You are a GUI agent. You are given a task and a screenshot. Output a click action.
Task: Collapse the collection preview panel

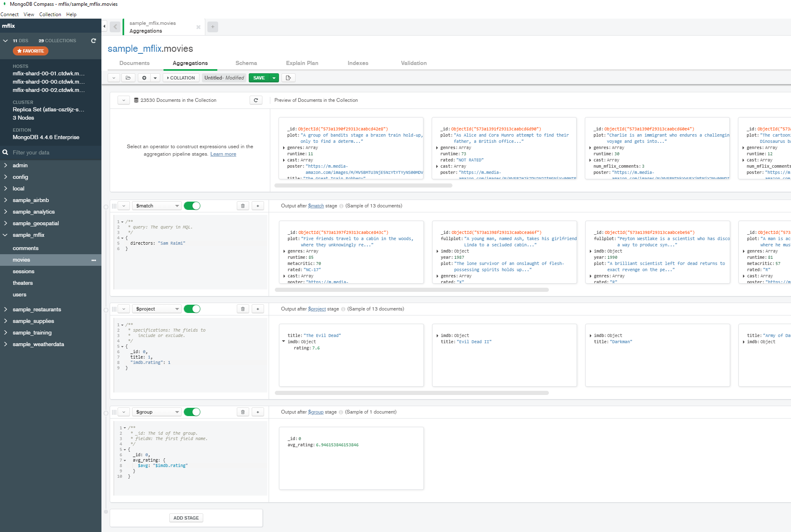click(124, 100)
